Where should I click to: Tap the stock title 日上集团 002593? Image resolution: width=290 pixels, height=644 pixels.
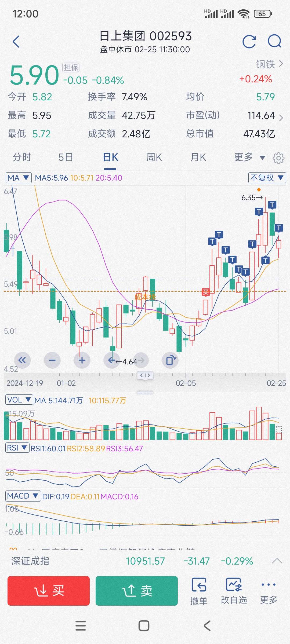pyautogui.click(x=146, y=36)
